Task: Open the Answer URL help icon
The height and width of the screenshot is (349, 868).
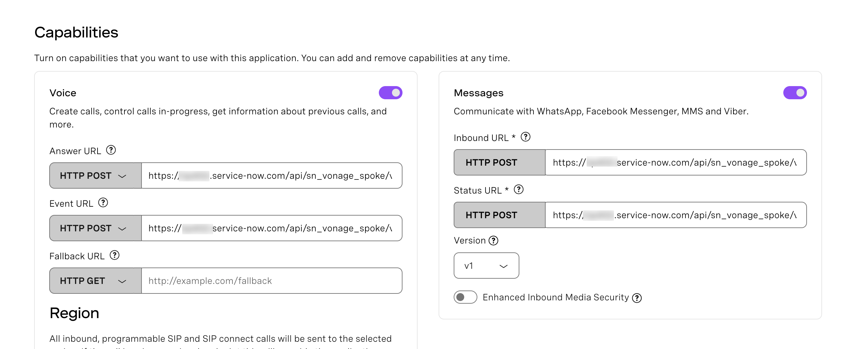Action: coord(111,150)
